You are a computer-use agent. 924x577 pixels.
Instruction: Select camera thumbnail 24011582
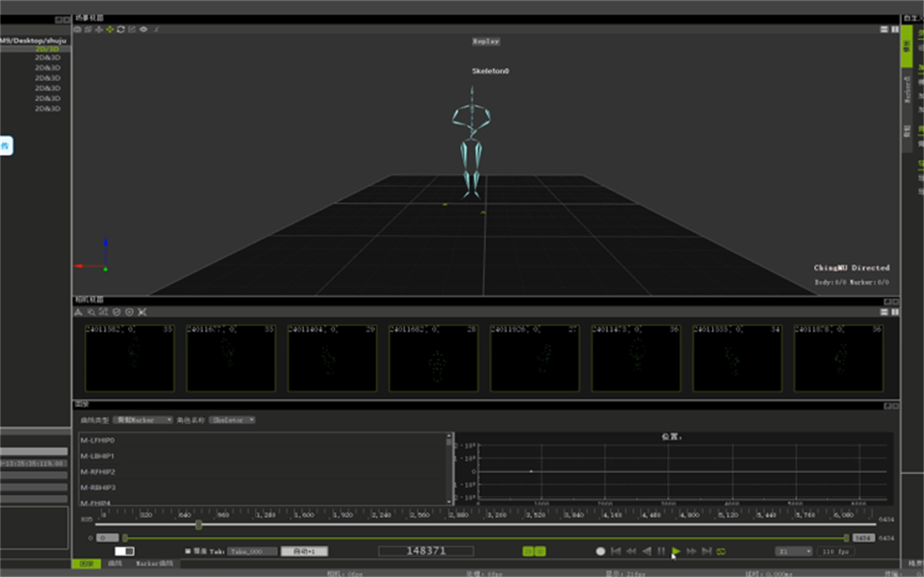[x=130, y=358]
